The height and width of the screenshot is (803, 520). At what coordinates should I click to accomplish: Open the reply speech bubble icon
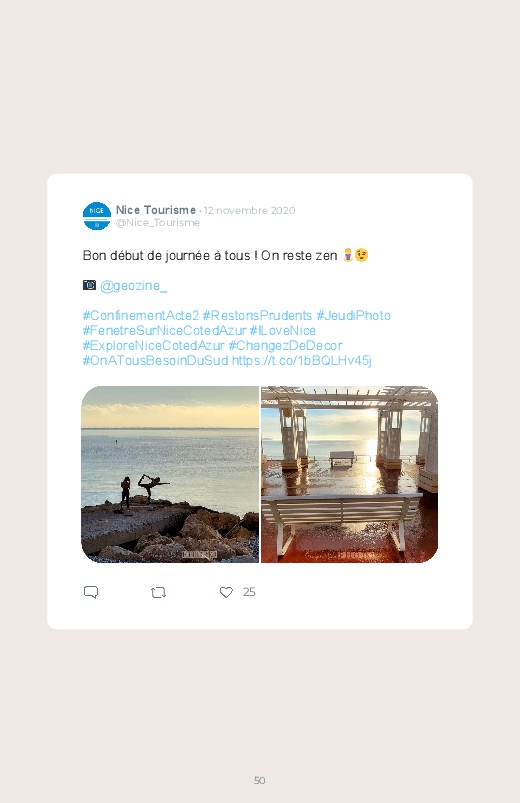(91, 593)
